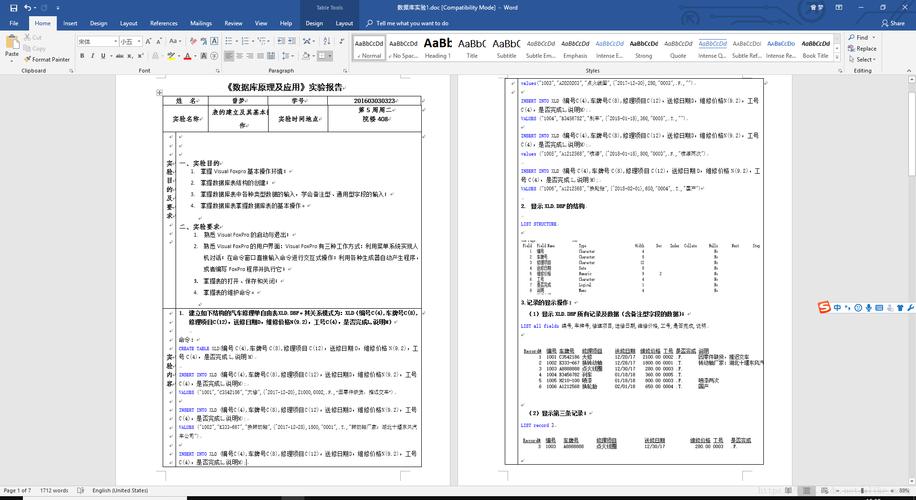
Task: Click the table move handle on page one
Action: click(159, 93)
